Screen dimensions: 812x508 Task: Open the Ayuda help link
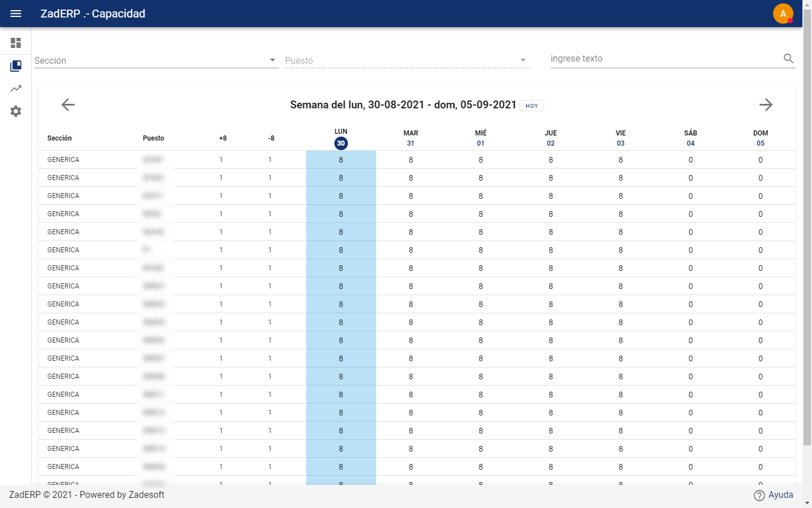coord(781,495)
